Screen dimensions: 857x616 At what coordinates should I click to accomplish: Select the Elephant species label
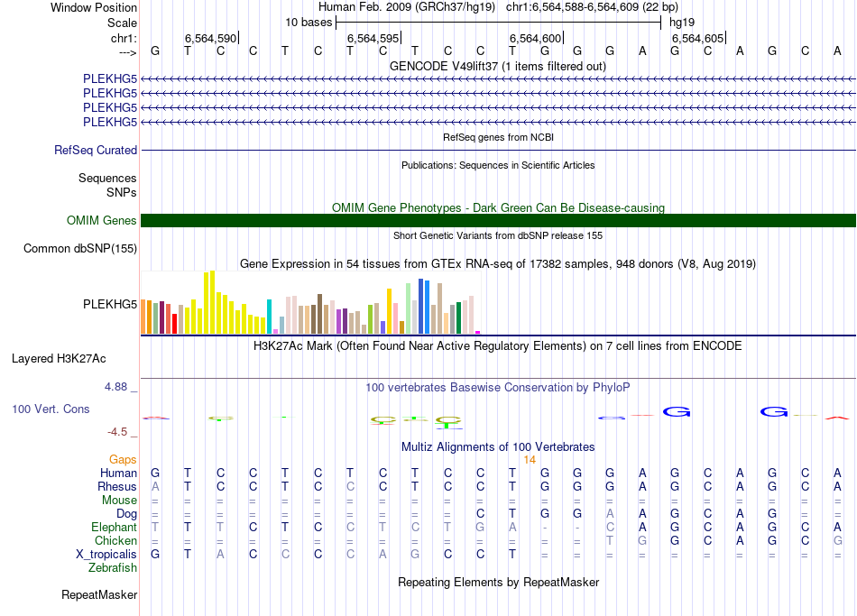[x=114, y=528]
